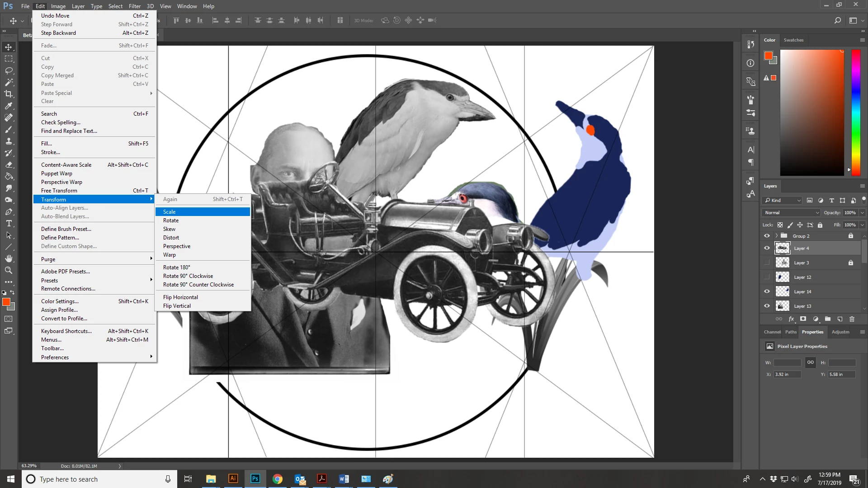Screen dimensions: 868x488
Task: Click the X position field in Properties
Action: pos(787,374)
